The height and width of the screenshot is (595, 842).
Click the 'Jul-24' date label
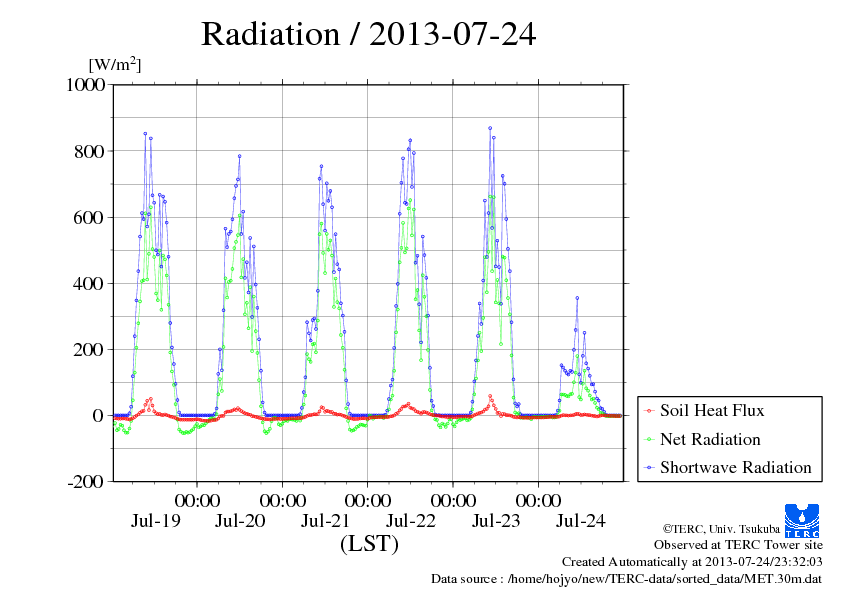pos(580,520)
